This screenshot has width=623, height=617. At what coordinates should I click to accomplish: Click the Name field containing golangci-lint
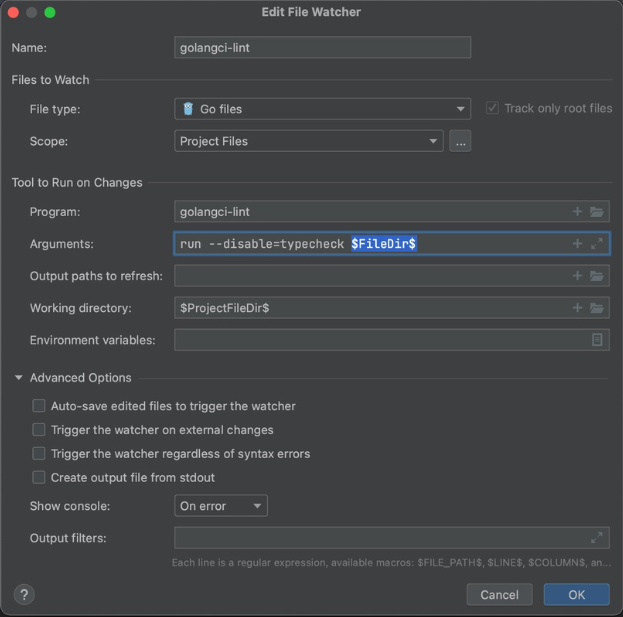tap(322, 47)
